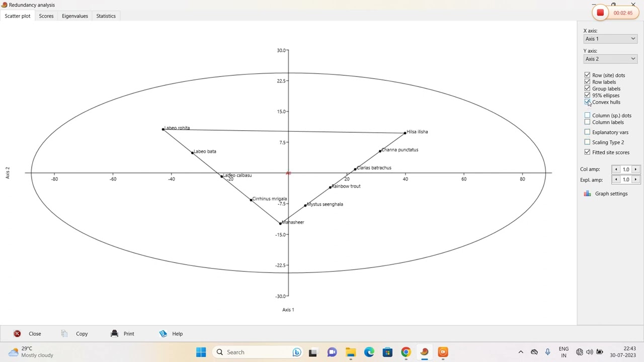Enable Column (sp.) dots
This screenshot has height=362, width=644.
point(587,115)
